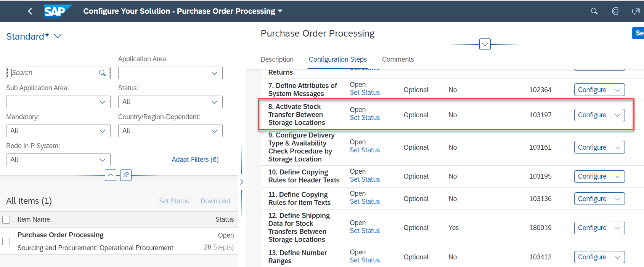Viewport: 644px width, 267px height.
Task: Expand the Purchase Order Processing header
Action: [485, 44]
